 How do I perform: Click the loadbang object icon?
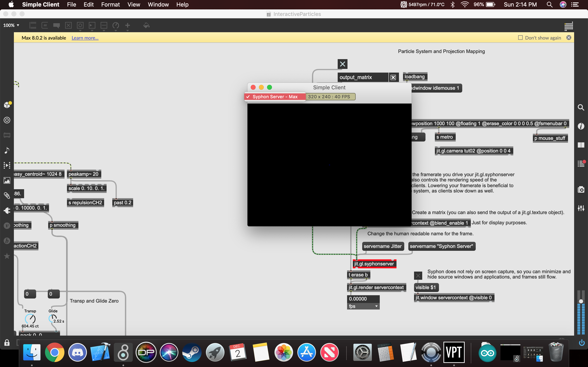pos(414,76)
